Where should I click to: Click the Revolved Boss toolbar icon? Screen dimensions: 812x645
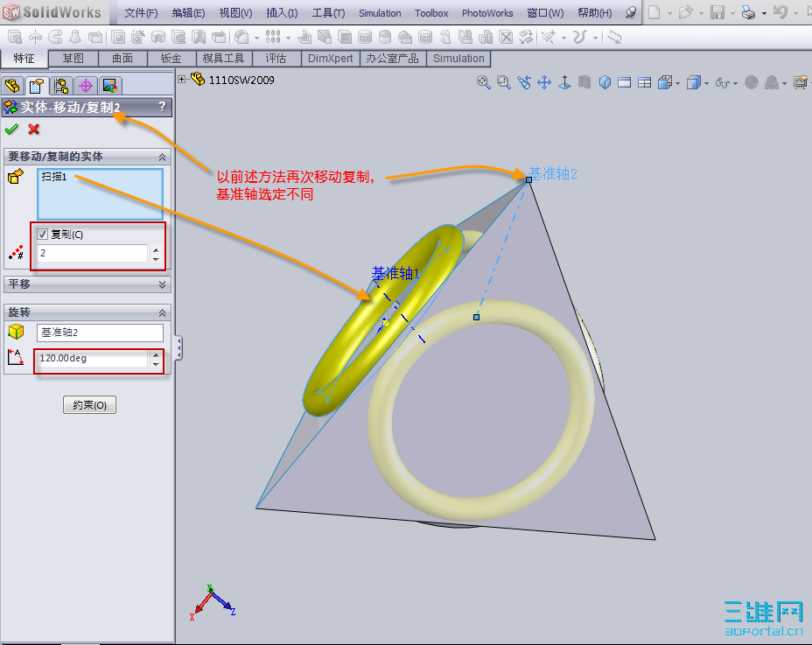[x=35, y=37]
